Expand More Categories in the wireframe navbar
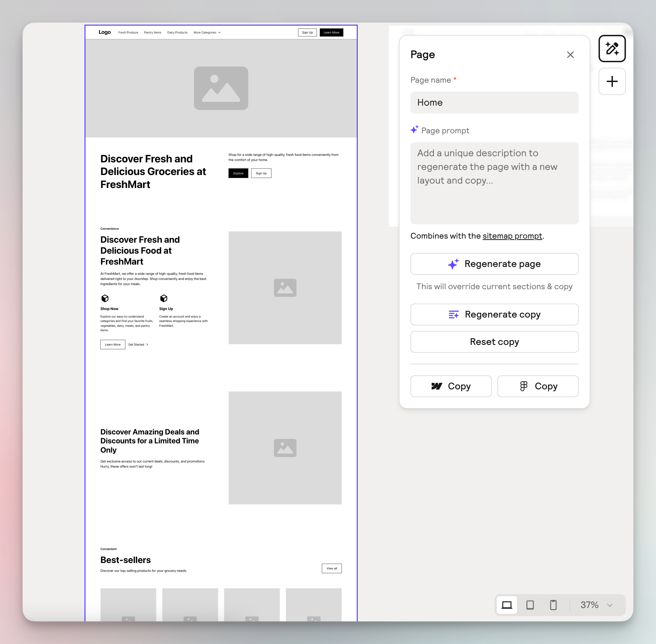The width and height of the screenshot is (656, 644). tap(207, 32)
